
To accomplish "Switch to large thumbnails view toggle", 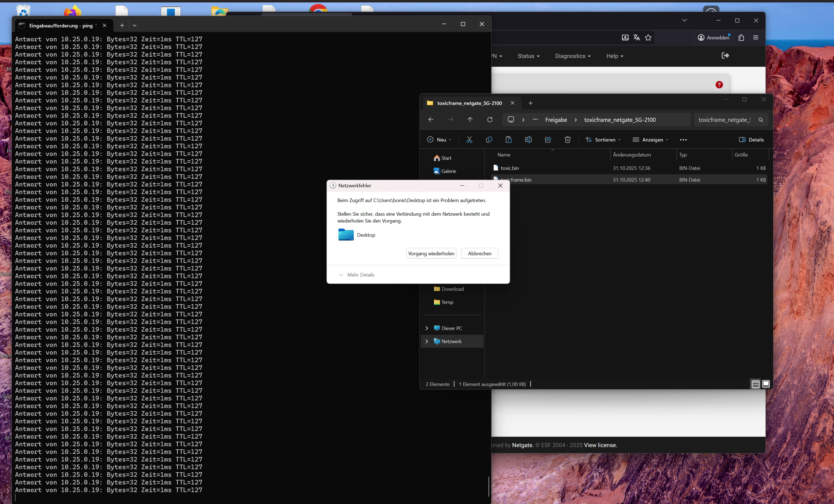I will (766, 384).
